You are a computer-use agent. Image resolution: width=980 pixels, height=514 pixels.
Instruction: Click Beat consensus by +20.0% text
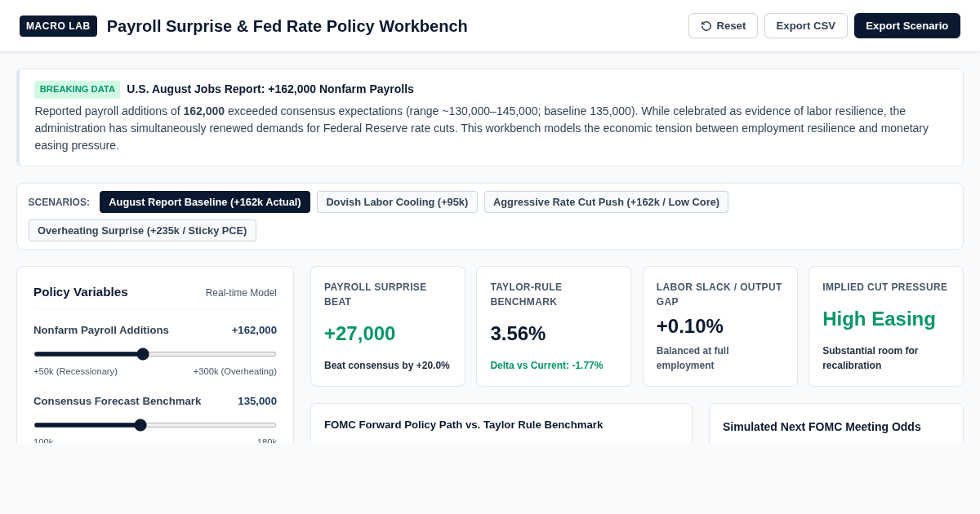(387, 366)
